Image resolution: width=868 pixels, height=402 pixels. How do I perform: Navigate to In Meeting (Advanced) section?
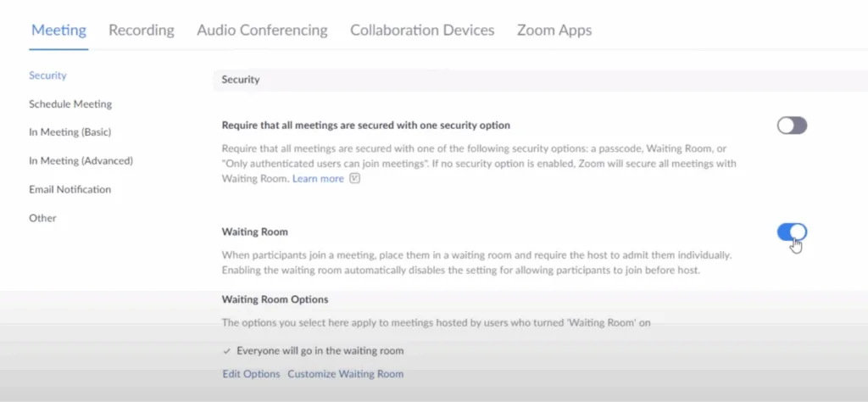click(x=81, y=160)
